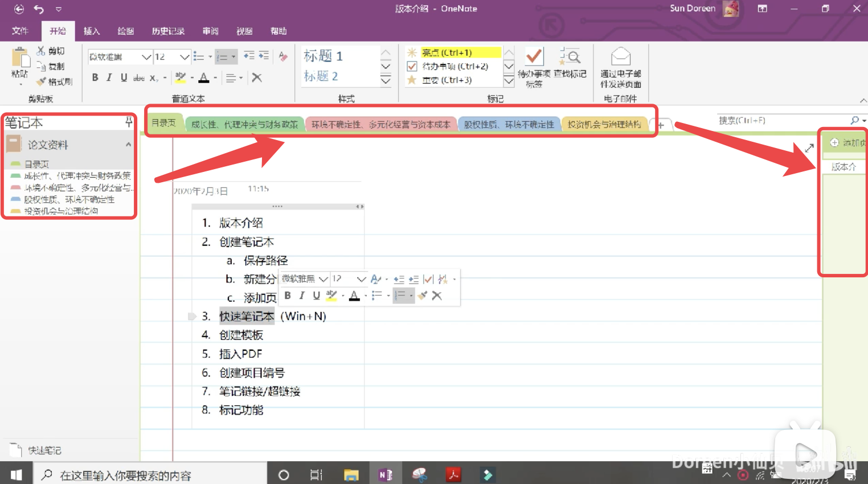The image size is (868, 484).
Task: Expand the styles gallery More arrow
Action: pyautogui.click(x=386, y=80)
